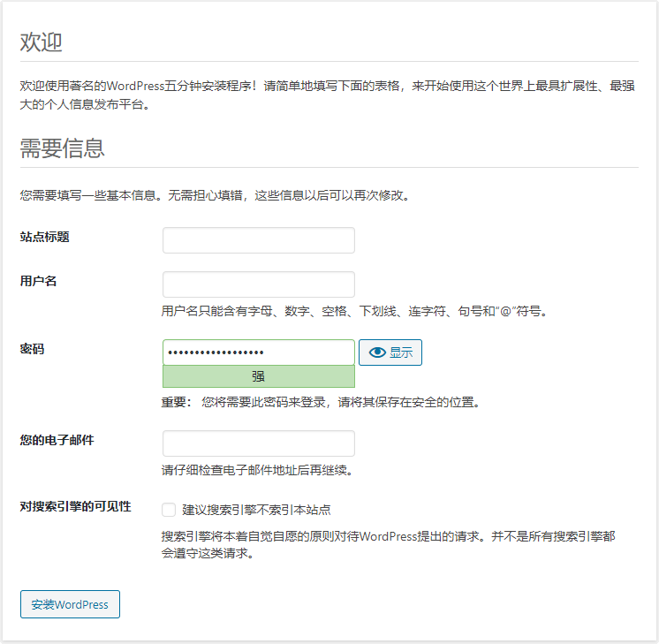Click the 欢迎 heading
The image size is (659, 644).
tap(42, 42)
